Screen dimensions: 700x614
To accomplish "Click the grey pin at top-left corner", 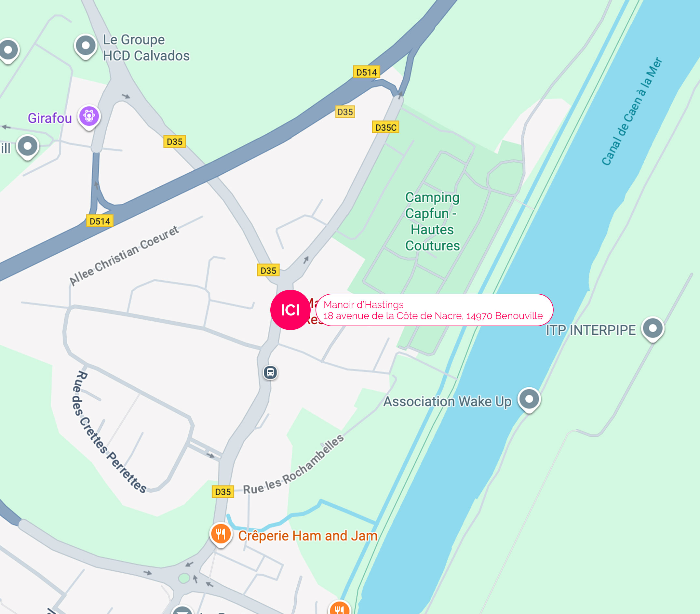I will tap(8, 51).
